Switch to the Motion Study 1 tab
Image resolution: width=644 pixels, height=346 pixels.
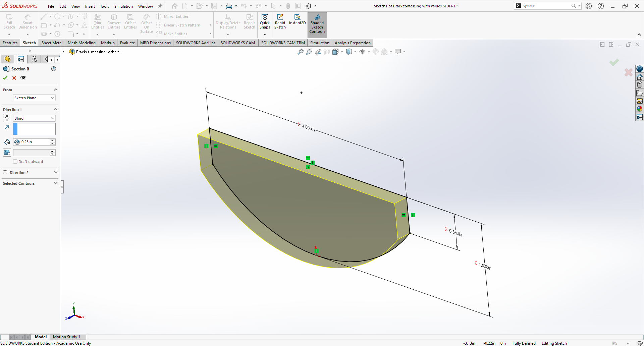coord(66,337)
